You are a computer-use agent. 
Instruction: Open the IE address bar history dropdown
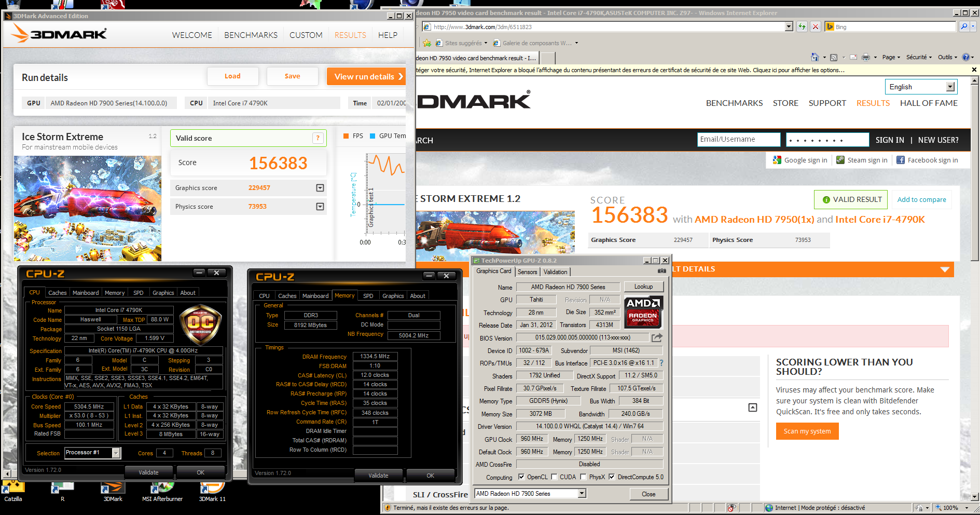click(x=789, y=26)
